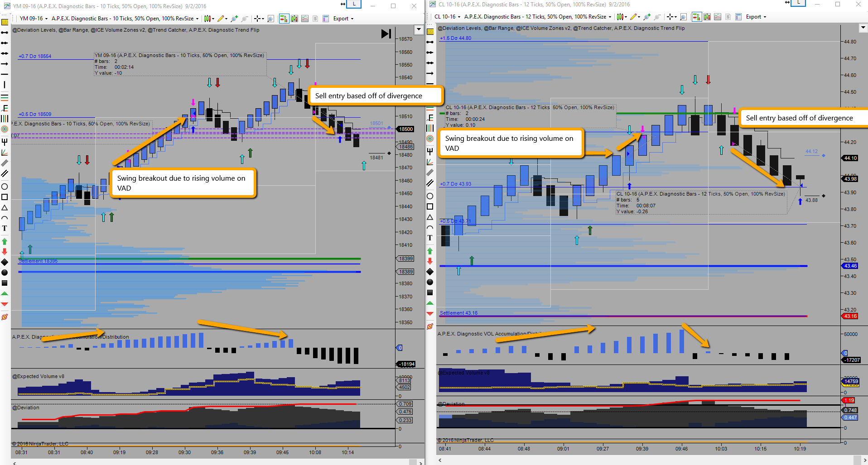Select red down arrow marker in YM left toolbar

5,252
